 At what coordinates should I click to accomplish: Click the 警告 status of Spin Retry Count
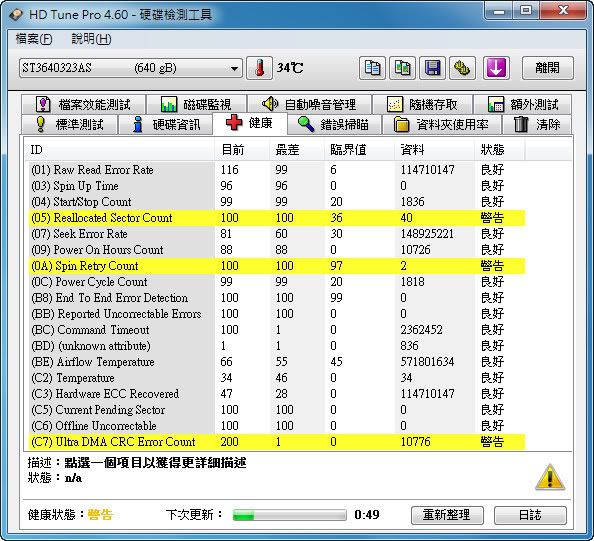492,266
